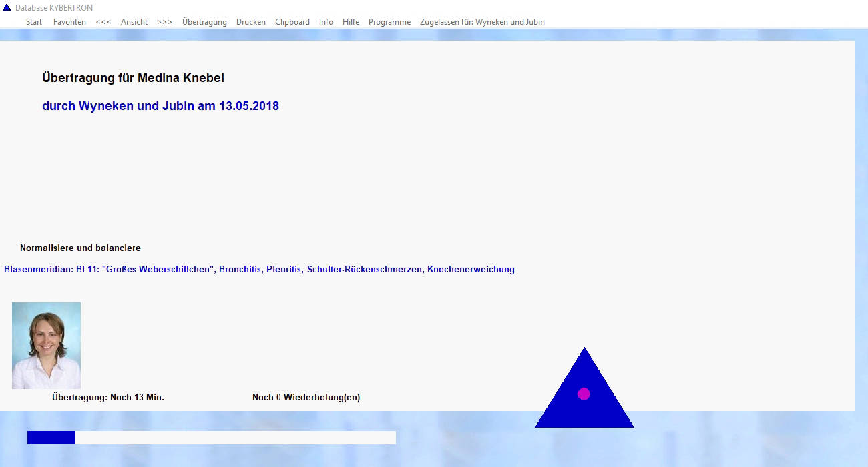Image resolution: width=868 pixels, height=467 pixels.
Task: Open the Start menu item
Action: (34, 22)
